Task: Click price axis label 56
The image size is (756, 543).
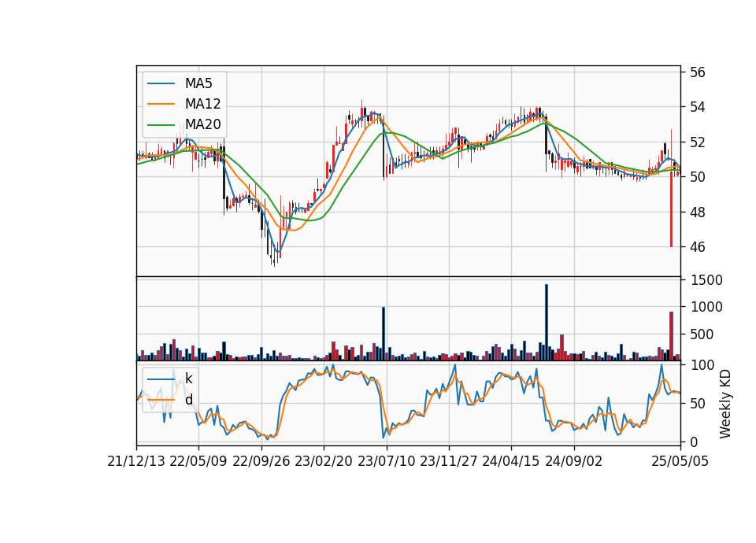Action: tap(697, 72)
